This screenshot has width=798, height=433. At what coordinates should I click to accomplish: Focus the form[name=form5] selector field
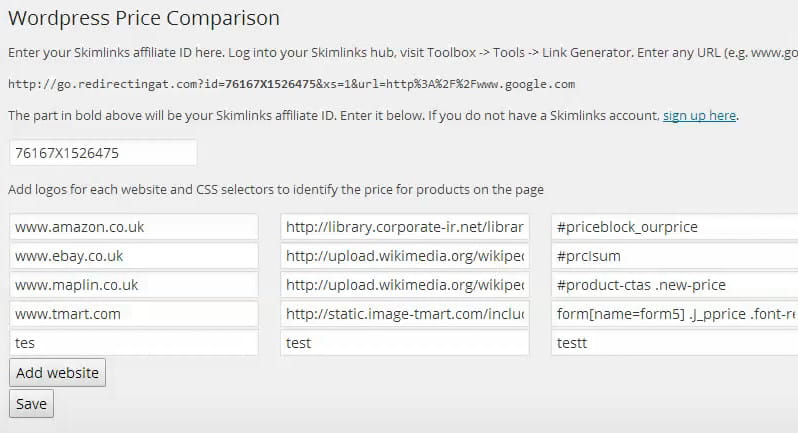[x=675, y=314]
